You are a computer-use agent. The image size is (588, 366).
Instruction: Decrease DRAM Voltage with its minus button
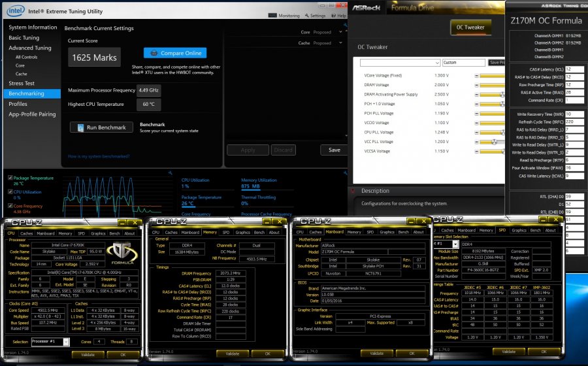(476, 85)
